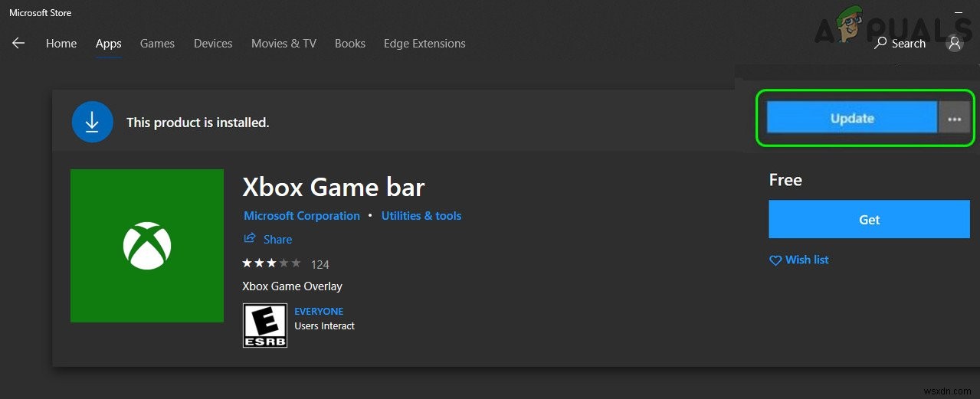Viewport: 980px width, 399px height.
Task: Click the 124 ratings count
Action: pos(320,264)
